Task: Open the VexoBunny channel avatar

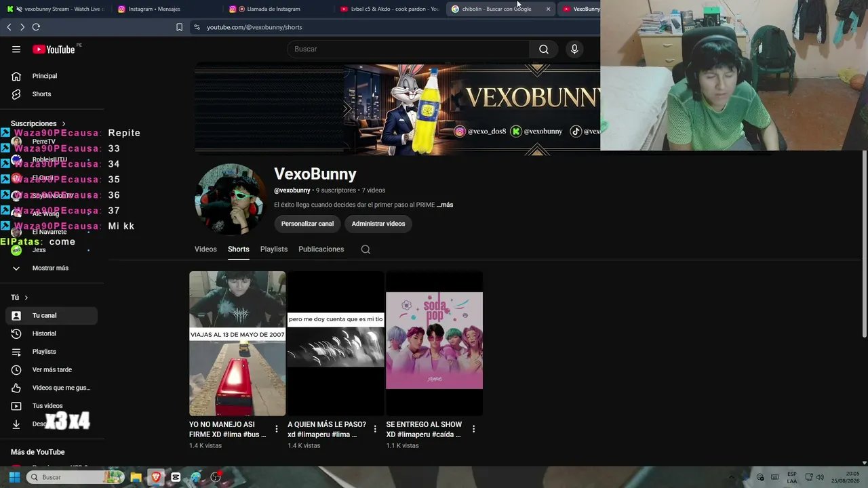Action: (230, 199)
